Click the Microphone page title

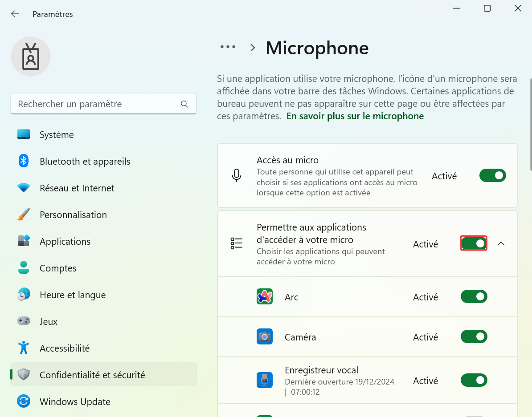click(317, 48)
